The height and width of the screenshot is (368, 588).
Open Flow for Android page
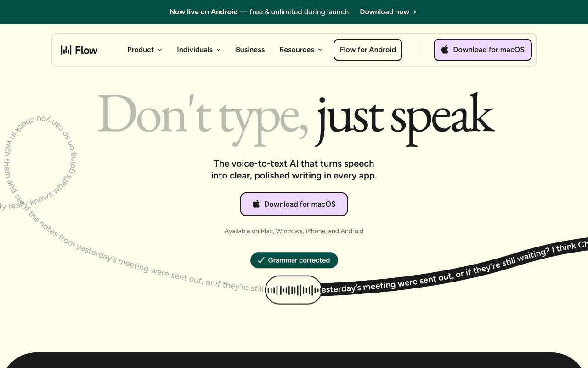[x=367, y=50]
